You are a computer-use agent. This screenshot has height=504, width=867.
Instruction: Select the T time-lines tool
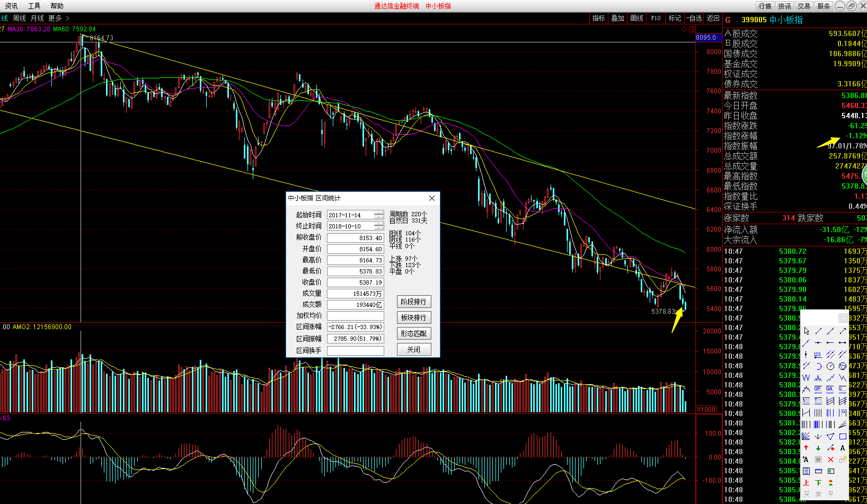(x=818, y=401)
